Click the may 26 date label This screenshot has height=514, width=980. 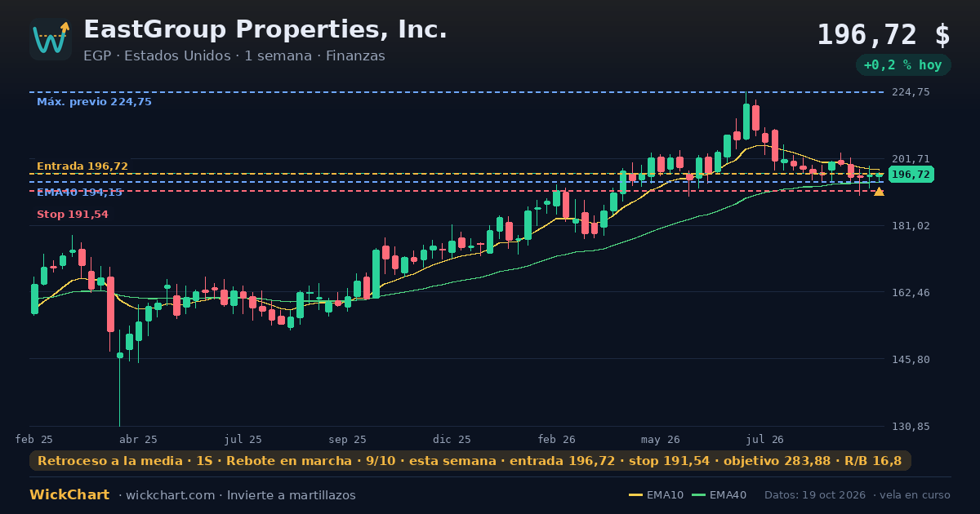click(661, 439)
